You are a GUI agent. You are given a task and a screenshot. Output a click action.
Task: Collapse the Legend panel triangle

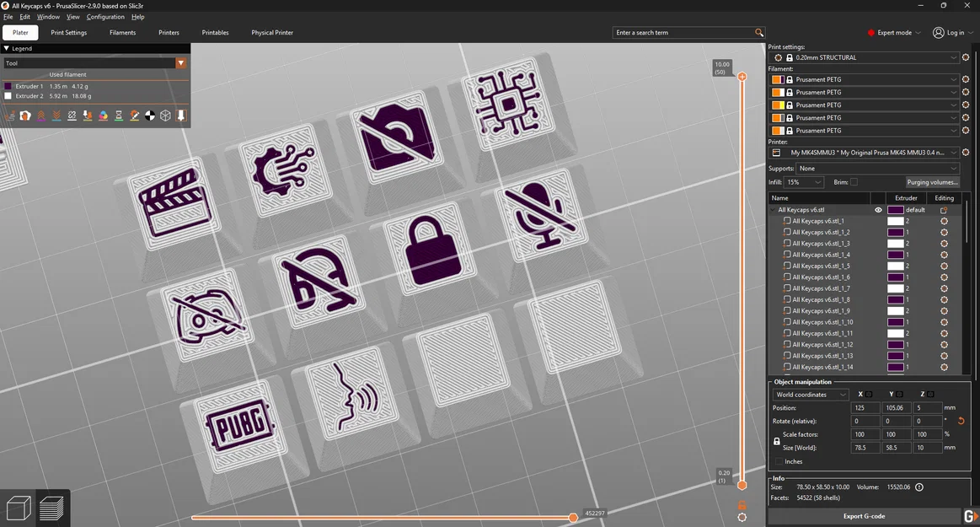point(6,48)
